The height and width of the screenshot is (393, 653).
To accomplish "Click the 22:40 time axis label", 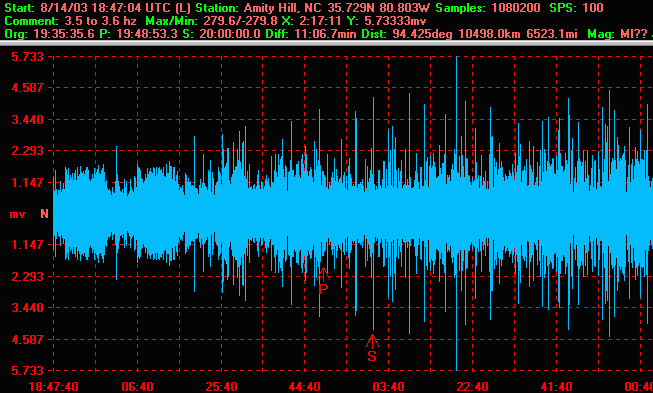I will point(472,387).
